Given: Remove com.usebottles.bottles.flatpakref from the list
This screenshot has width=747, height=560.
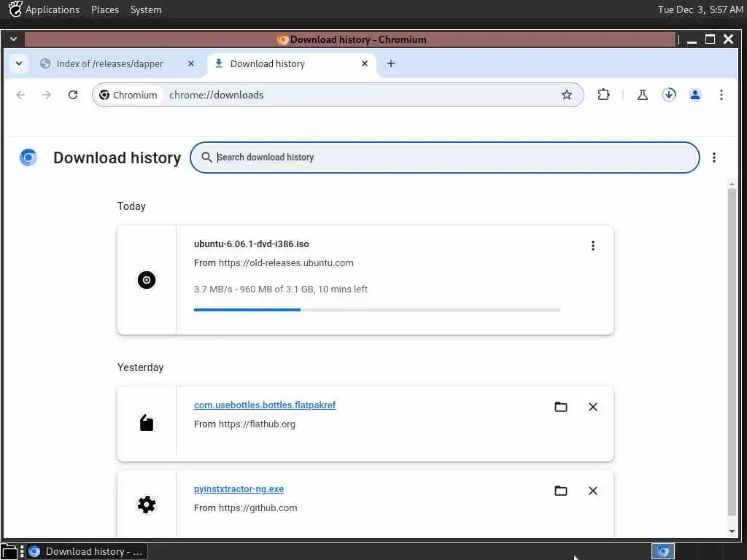Looking at the screenshot, I should point(592,407).
